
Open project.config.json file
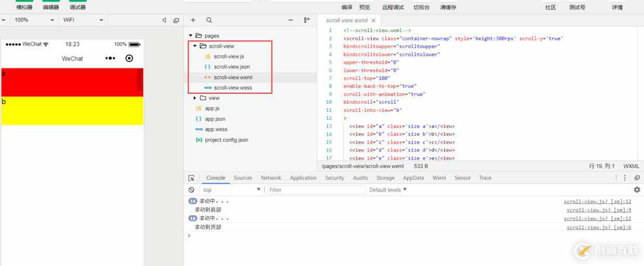(x=226, y=139)
